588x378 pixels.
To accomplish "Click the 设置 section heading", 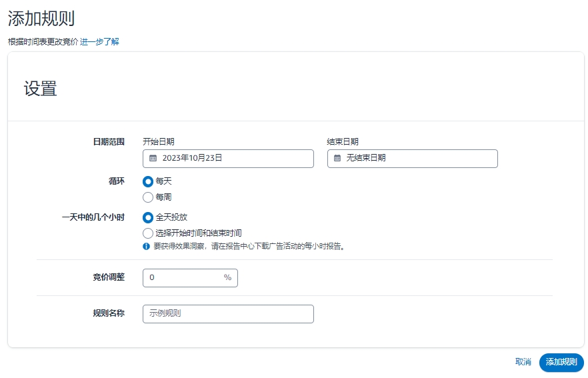I will tap(41, 89).
